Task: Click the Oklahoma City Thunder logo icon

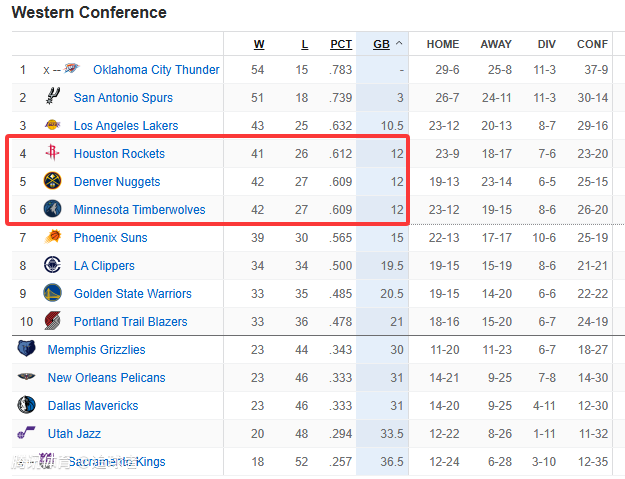Action: coord(71,70)
